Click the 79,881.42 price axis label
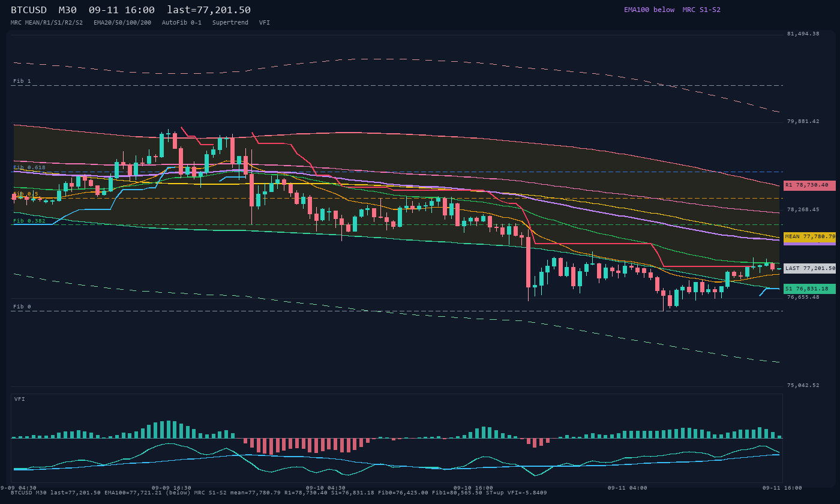 tap(803, 121)
